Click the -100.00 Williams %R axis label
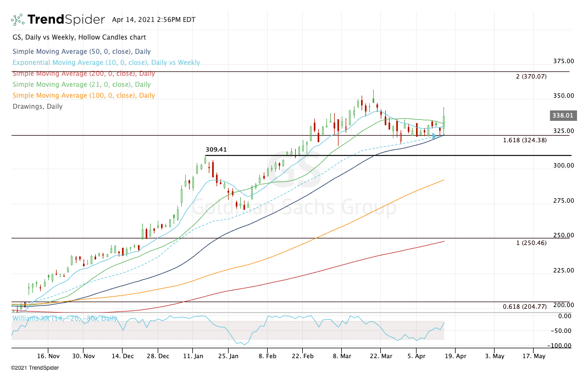The image size is (588, 373). (559, 346)
